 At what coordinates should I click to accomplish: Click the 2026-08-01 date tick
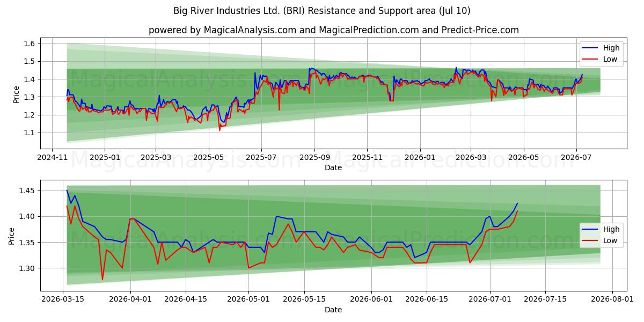pos(612,300)
